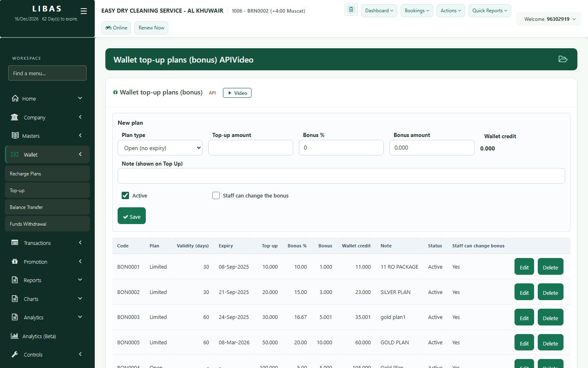Open Recharge Plans submenu item

[47, 173]
